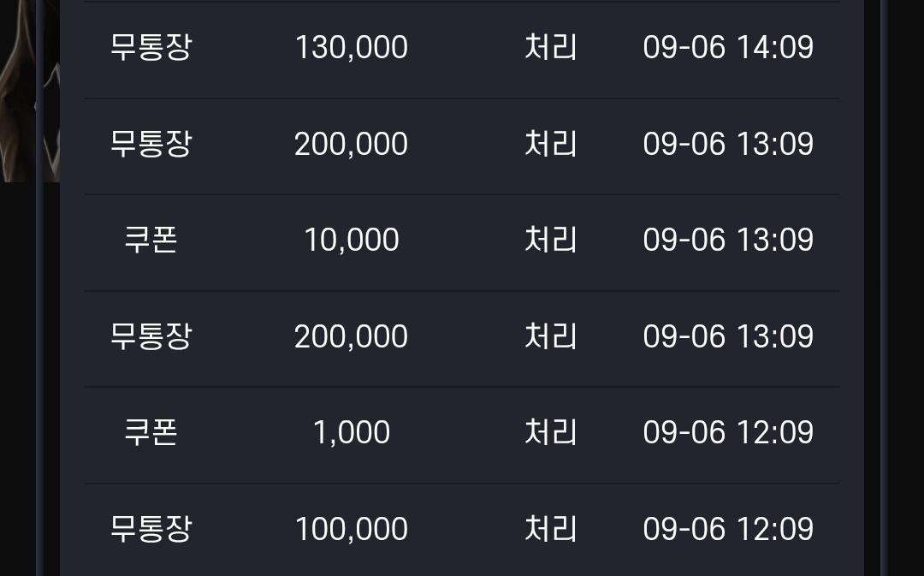924x576 pixels.
Task: Select the 100,000 amount cell
Action: point(352,529)
